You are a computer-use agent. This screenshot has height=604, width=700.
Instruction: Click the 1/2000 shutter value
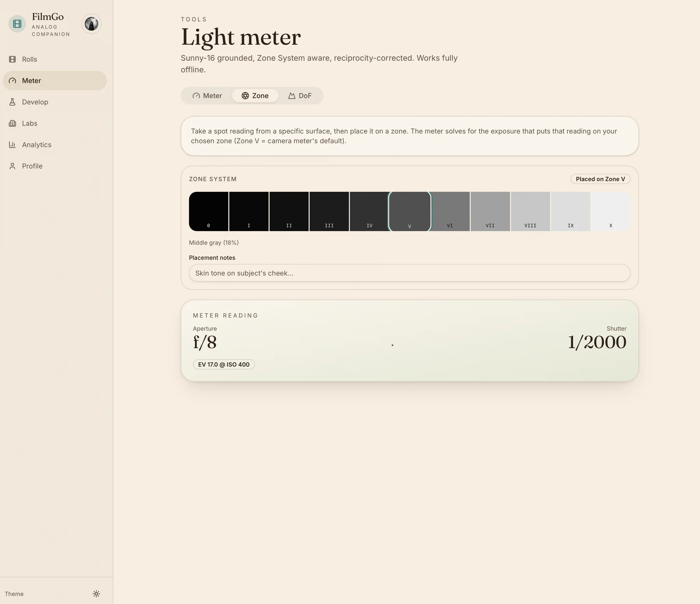point(597,342)
